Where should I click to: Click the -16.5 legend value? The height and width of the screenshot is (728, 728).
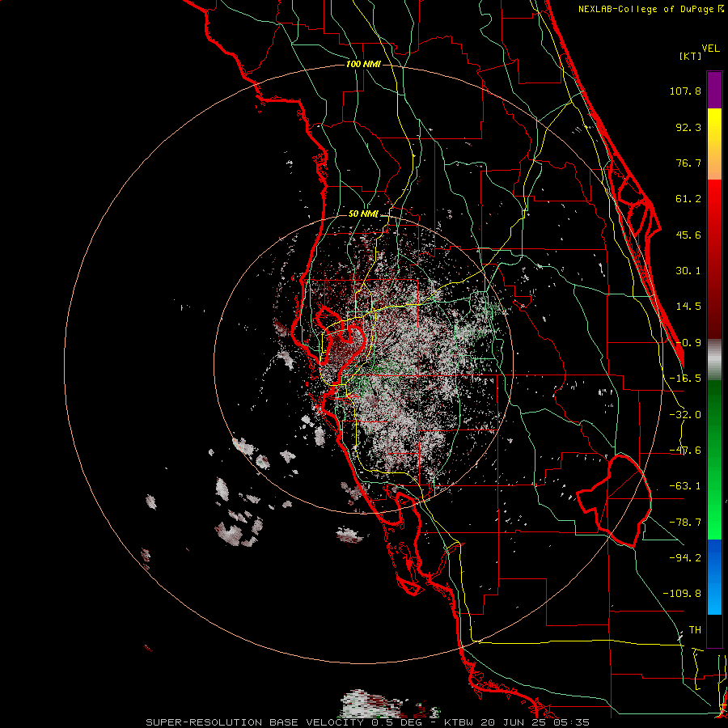point(685,379)
